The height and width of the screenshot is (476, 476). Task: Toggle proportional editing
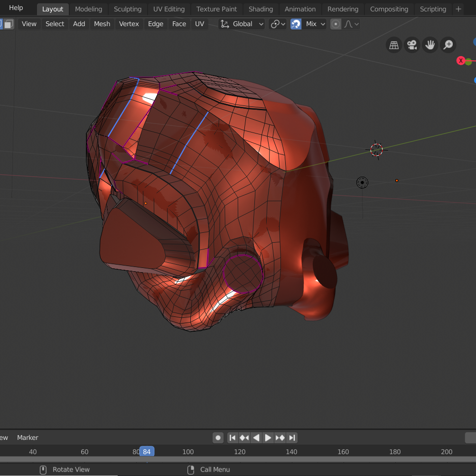point(336,24)
